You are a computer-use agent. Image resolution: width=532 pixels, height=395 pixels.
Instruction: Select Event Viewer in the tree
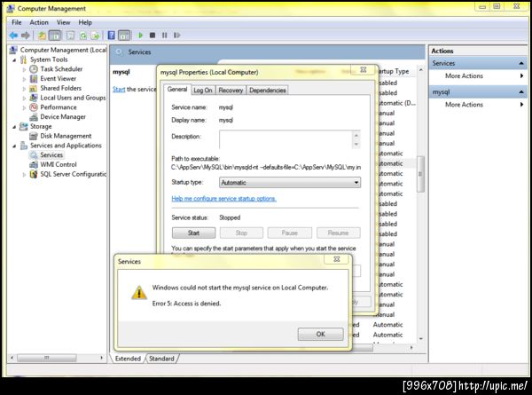58,78
